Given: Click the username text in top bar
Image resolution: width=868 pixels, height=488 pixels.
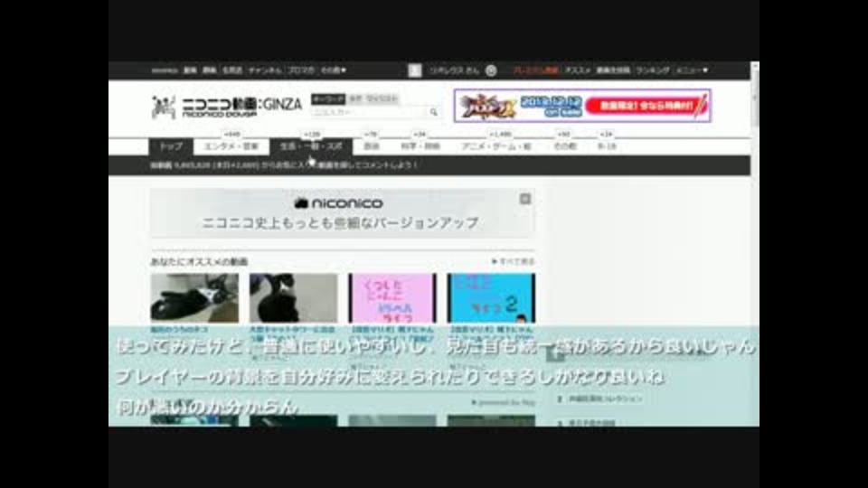Looking at the screenshot, I should pyautogui.click(x=455, y=70).
